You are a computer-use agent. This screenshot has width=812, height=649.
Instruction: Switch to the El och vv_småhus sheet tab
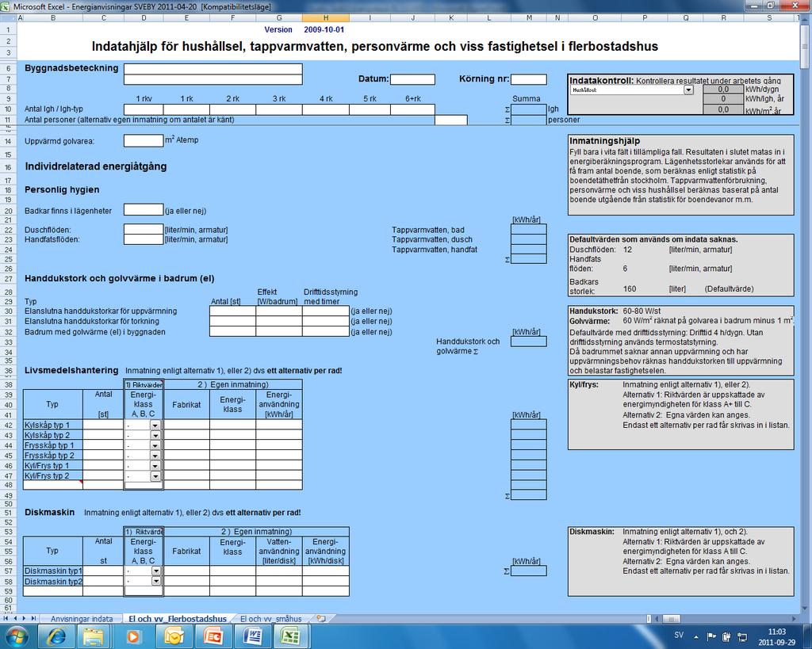coord(271,618)
